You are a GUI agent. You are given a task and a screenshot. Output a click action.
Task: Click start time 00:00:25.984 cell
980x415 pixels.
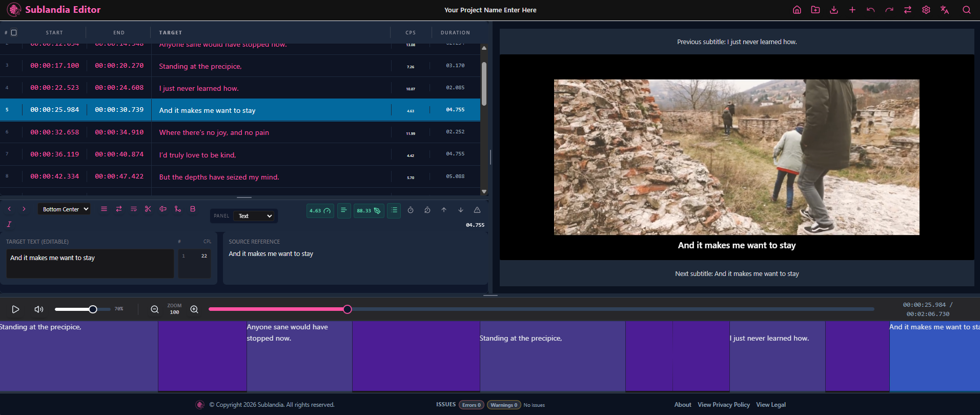pos(54,110)
